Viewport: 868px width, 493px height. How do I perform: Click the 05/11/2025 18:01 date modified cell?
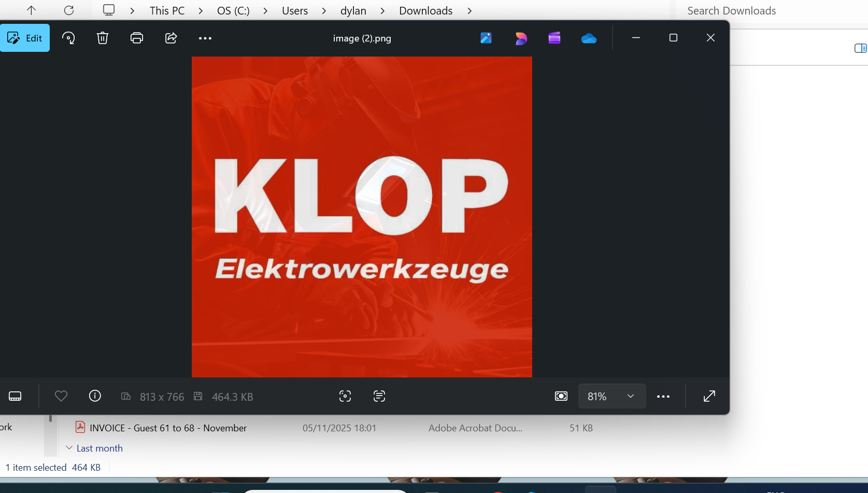point(339,428)
